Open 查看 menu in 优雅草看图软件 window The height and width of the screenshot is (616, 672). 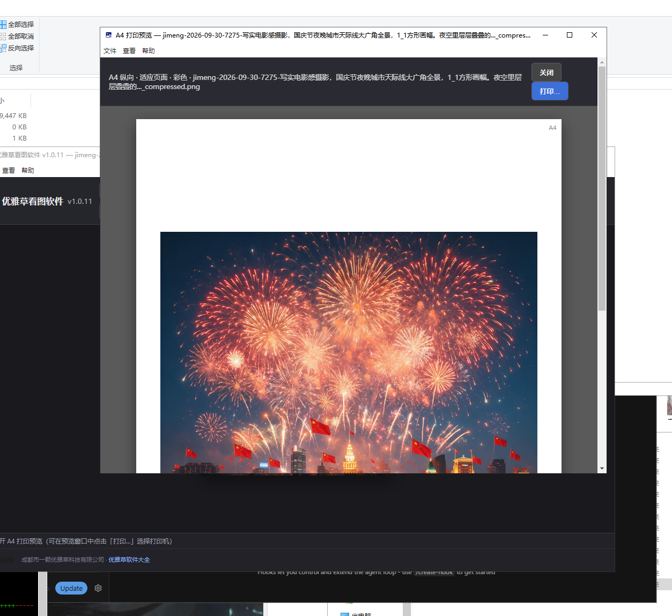pos(9,170)
